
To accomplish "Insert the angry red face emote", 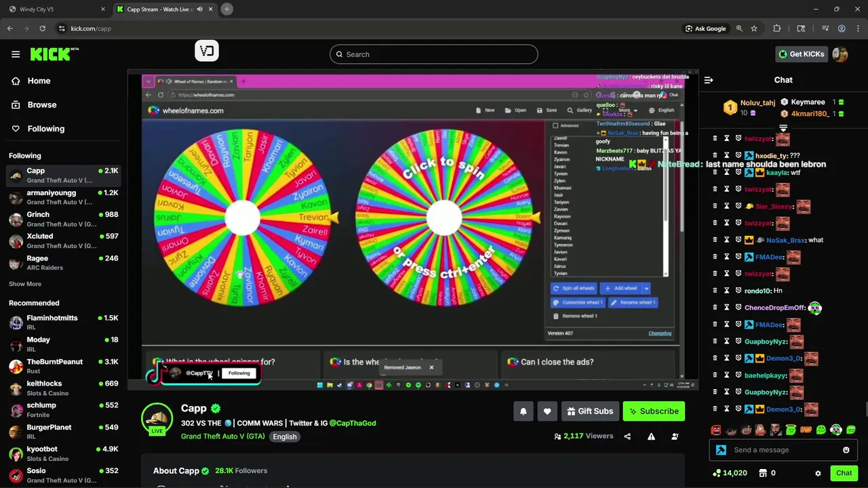I will (716, 430).
